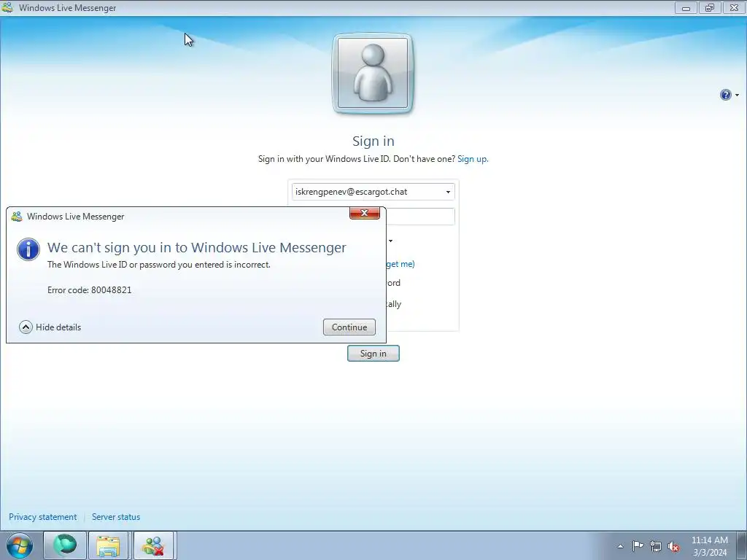
Task: Click the Show desktop button at taskbar end
Action: tap(741, 545)
